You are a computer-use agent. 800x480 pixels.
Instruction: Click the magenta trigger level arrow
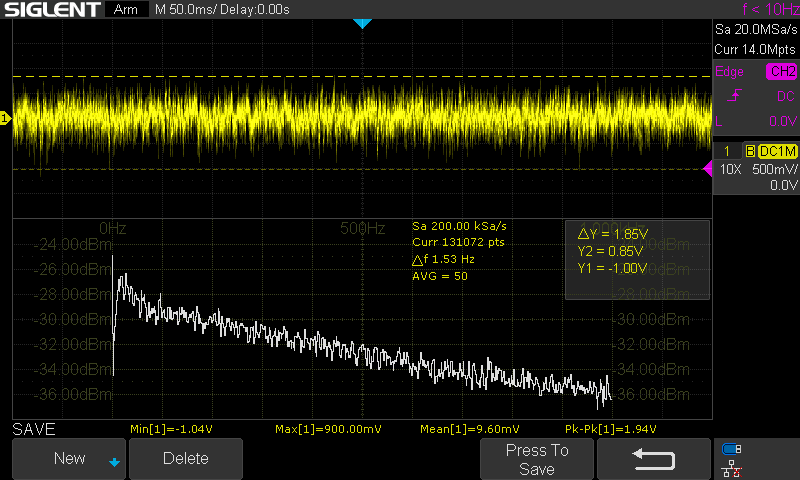point(708,168)
